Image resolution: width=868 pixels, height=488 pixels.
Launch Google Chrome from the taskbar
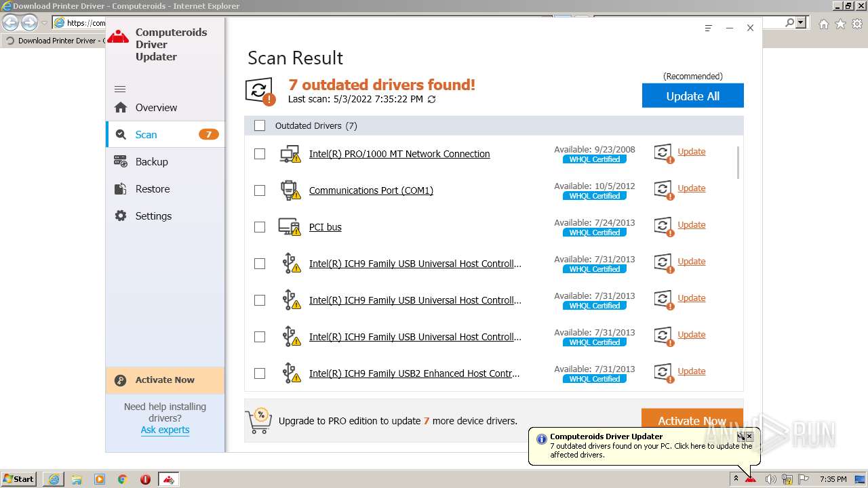123,479
